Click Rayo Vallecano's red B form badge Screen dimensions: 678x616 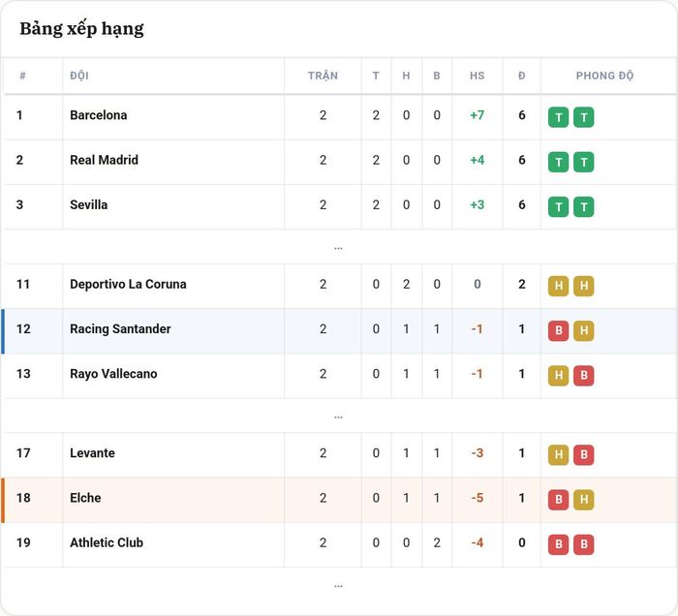(x=584, y=375)
